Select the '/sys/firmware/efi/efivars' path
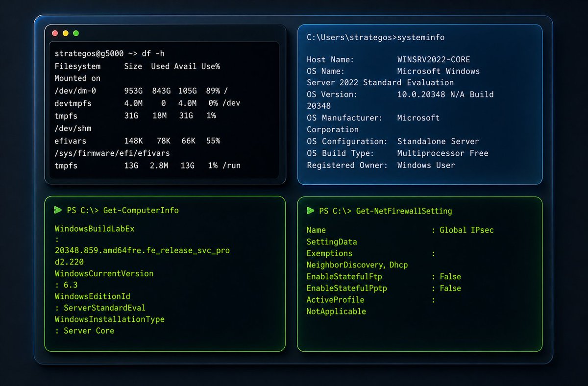 click(112, 153)
